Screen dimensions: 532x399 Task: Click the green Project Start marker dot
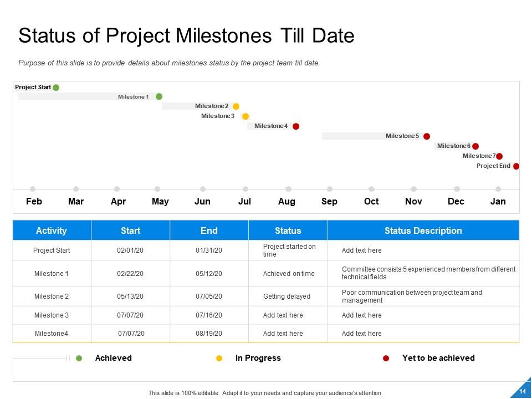[x=56, y=88]
